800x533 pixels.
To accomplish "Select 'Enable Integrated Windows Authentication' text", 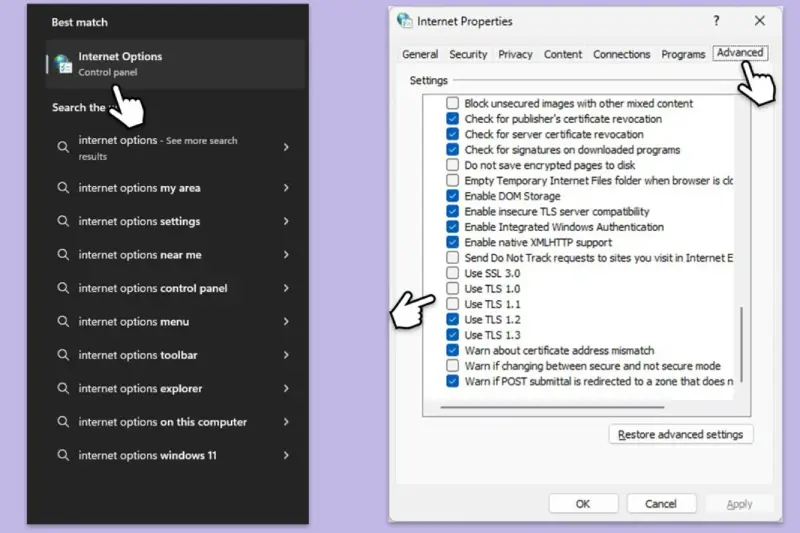I will (x=564, y=227).
